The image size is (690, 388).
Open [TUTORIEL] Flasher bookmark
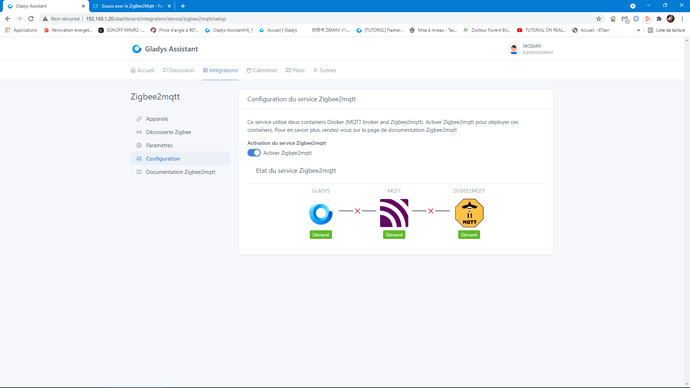[x=380, y=30]
